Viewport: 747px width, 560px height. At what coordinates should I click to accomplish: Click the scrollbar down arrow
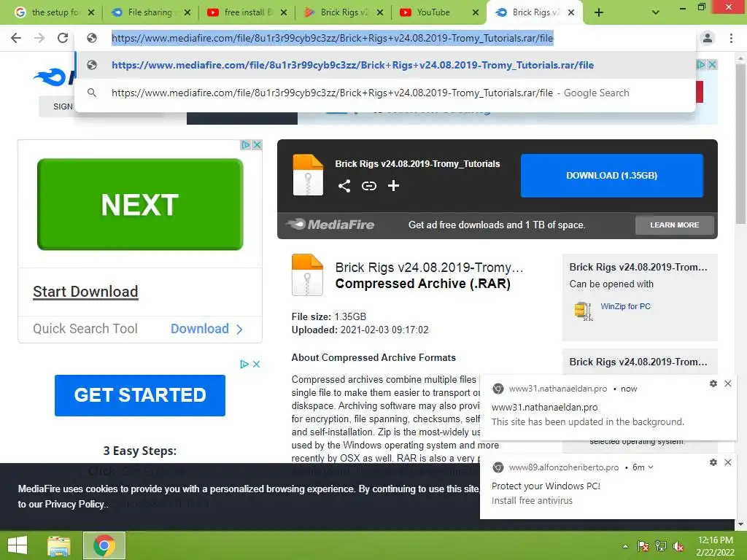click(x=740, y=524)
